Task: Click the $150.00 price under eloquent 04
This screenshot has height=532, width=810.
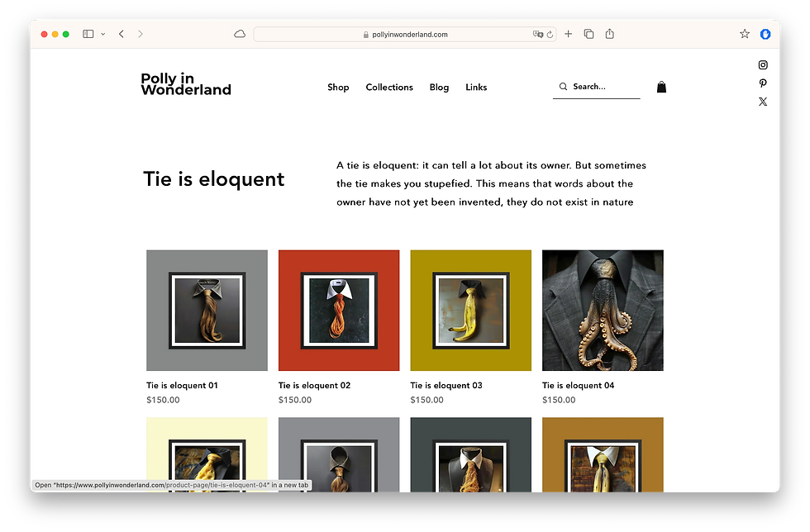Action: click(x=559, y=400)
